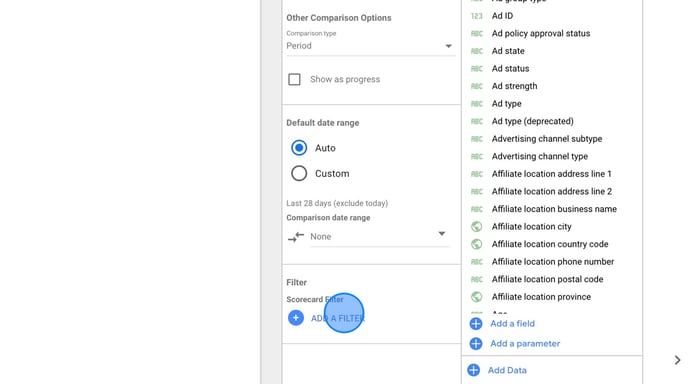Click text type icon beside Ad type (deprecated)
The width and height of the screenshot is (688, 384).
coord(477,121)
